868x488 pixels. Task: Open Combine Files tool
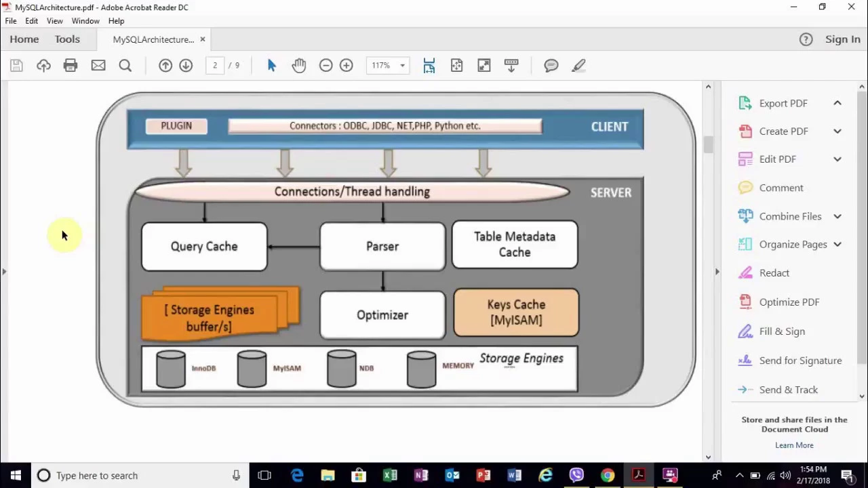(790, 216)
